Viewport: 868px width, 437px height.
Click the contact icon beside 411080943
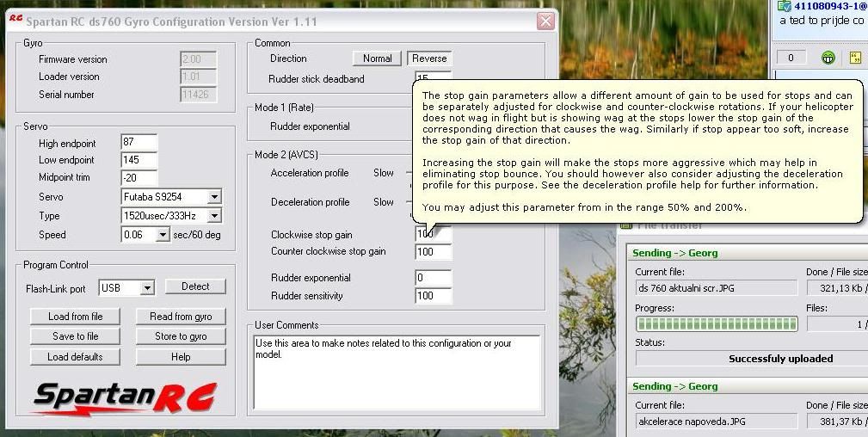pos(784,5)
